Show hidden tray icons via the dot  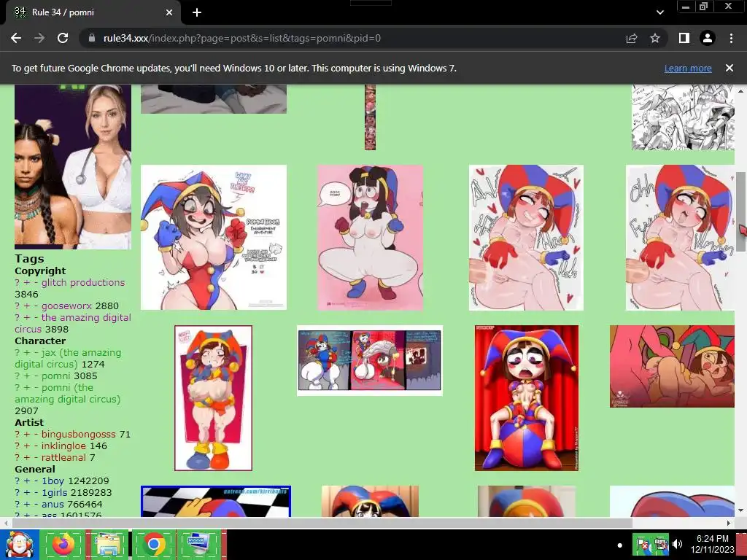619,545
